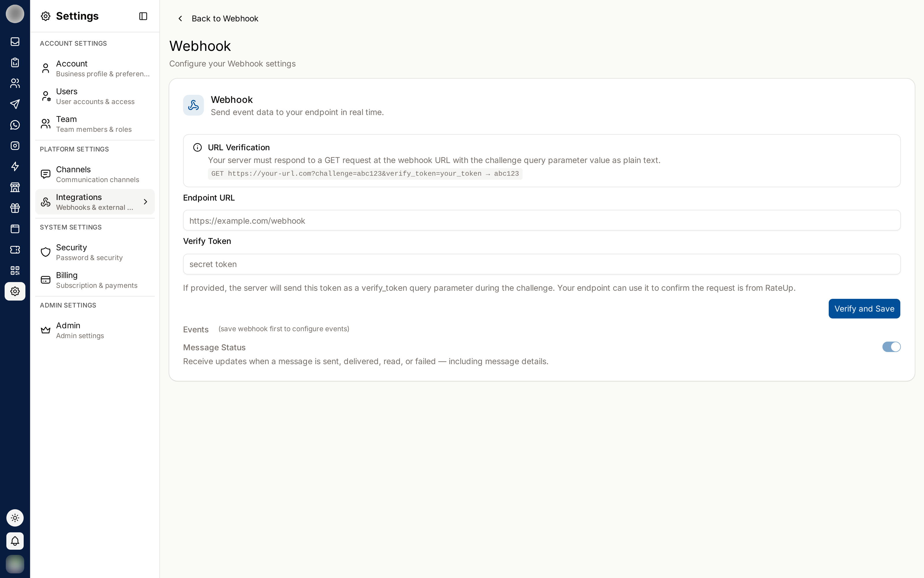Viewport: 924px width, 578px height.
Task: Open notifications bell icon
Action: (15, 541)
